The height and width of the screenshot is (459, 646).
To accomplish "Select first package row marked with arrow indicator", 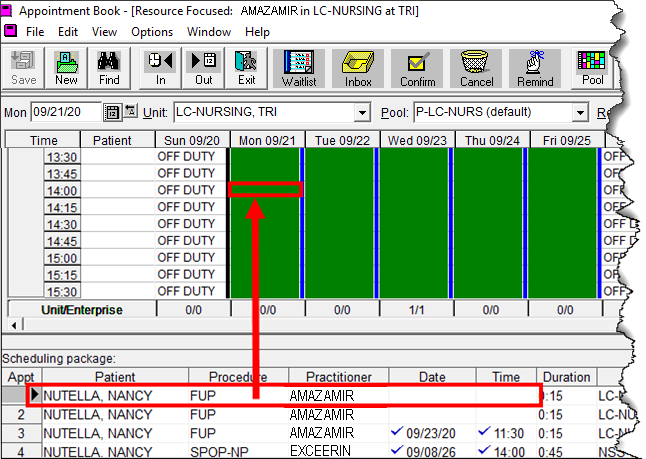I will 284,396.
